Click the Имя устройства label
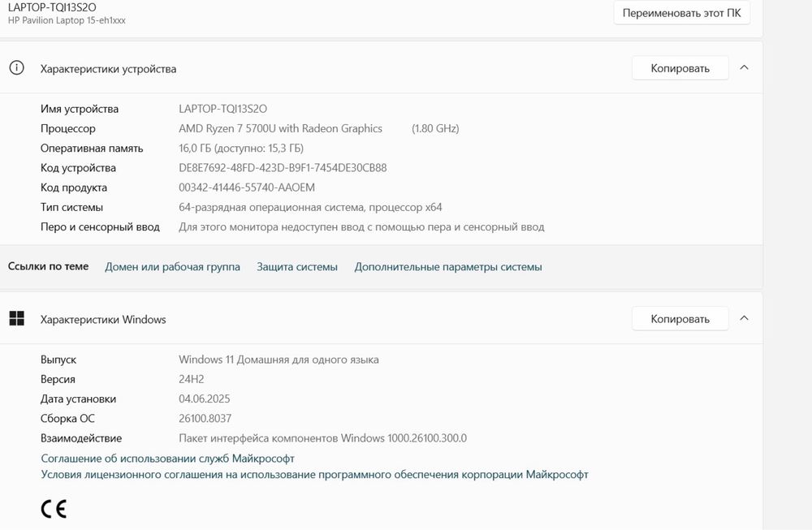The height and width of the screenshot is (530, 812). [80, 109]
